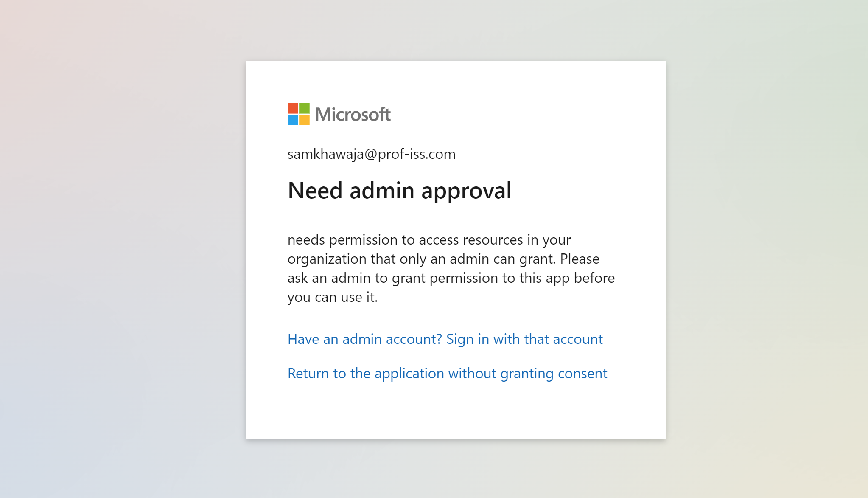Click the Microsoft wordmark text
Image resolution: width=868 pixels, height=498 pixels.
[x=353, y=114]
